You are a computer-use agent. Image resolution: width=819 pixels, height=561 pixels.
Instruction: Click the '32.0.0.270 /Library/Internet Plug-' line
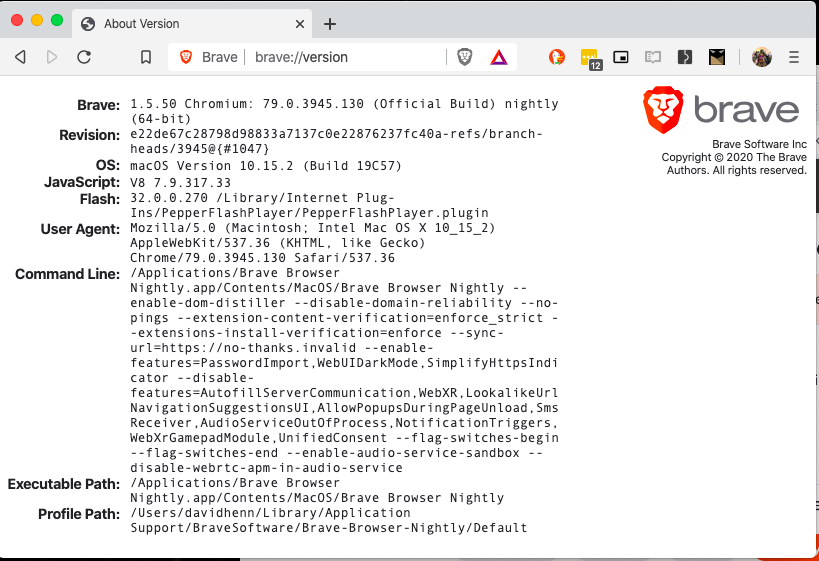[262, 198]
